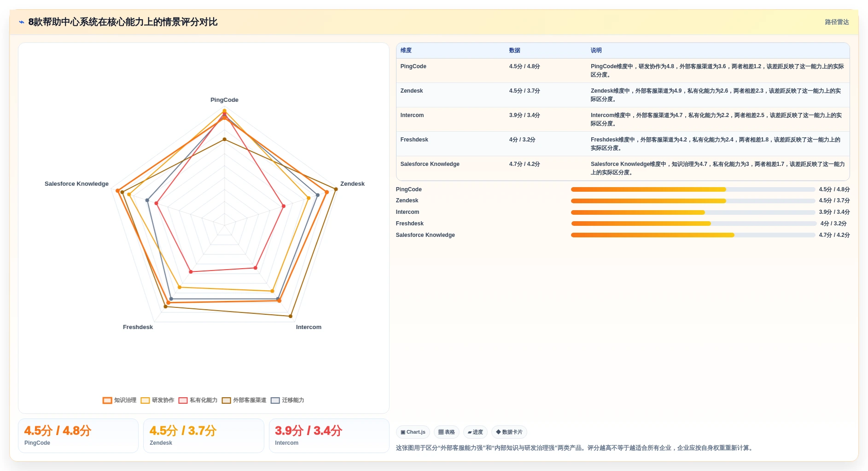Viewport: 868px width, 471px height.
Task: Click the PingCode description cell text
Action: click(717, 71)
